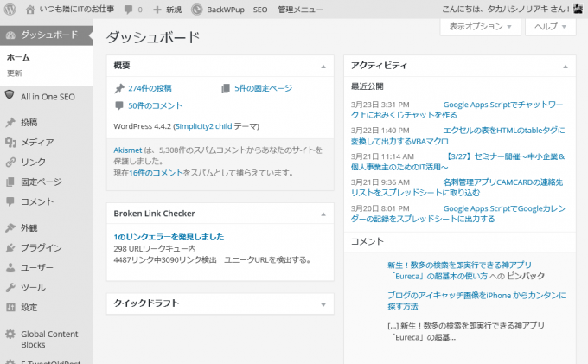The image size is (588, 364).
Task: Click the ユーザー person icon
Action: point(10,267)
